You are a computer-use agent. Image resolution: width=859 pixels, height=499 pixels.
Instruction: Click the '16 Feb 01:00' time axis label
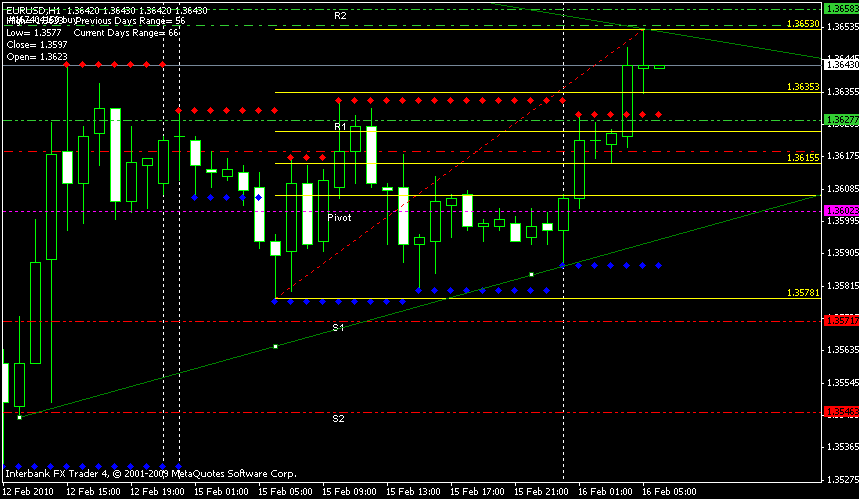[x=605, y=492]
